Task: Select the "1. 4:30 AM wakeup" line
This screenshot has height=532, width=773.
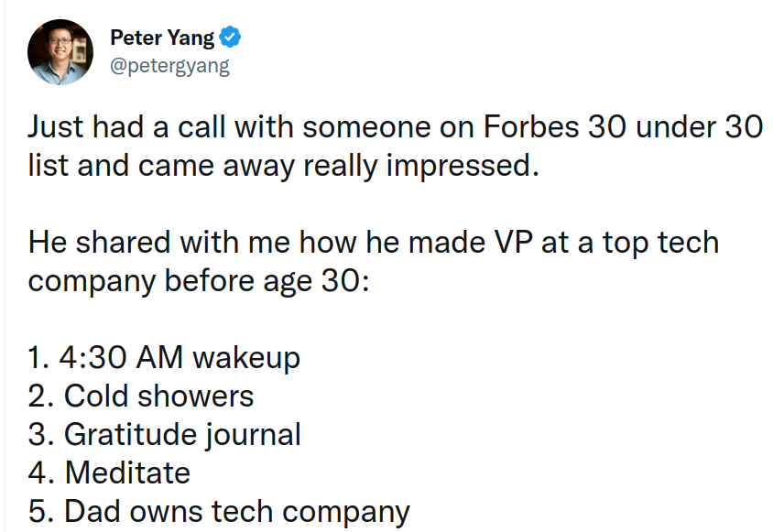Action: 164,357
